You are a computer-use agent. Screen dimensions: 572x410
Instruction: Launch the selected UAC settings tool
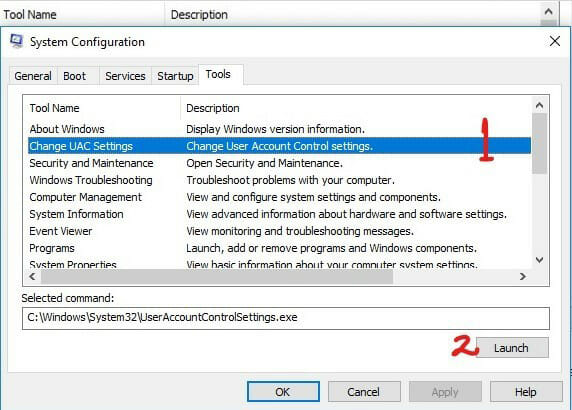pos(512,348)
